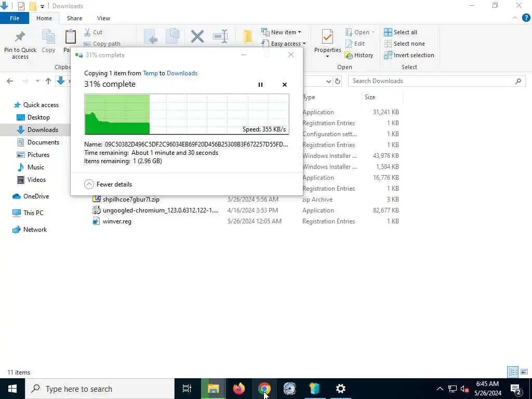
Task: Click the Edit ribbon command
Action: coord(355,44)
